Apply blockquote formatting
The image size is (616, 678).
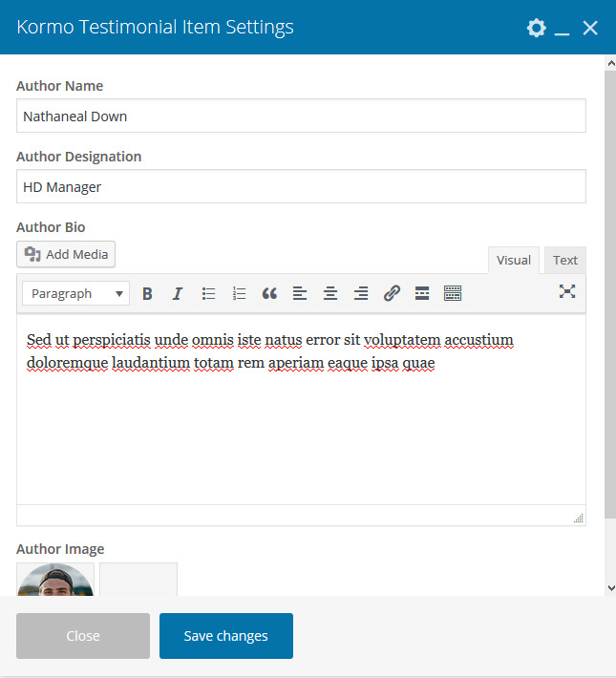[x=269, y=294]
